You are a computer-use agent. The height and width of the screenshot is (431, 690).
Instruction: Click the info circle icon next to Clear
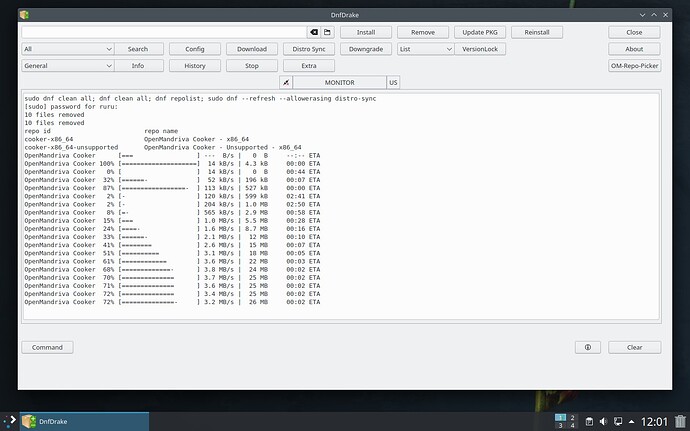(587, 347)
